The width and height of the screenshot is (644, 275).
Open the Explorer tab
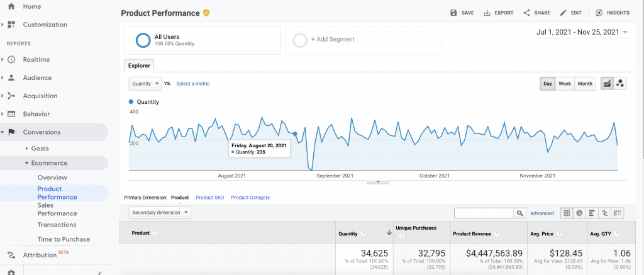pos(139,66)
